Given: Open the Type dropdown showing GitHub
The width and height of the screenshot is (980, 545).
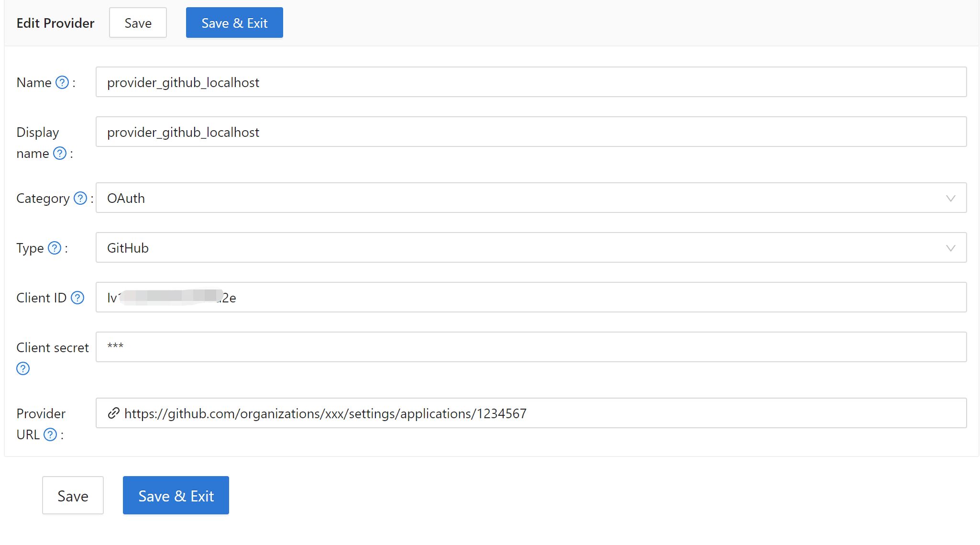Looking at the screenshot, I should [x=951, y=248].
